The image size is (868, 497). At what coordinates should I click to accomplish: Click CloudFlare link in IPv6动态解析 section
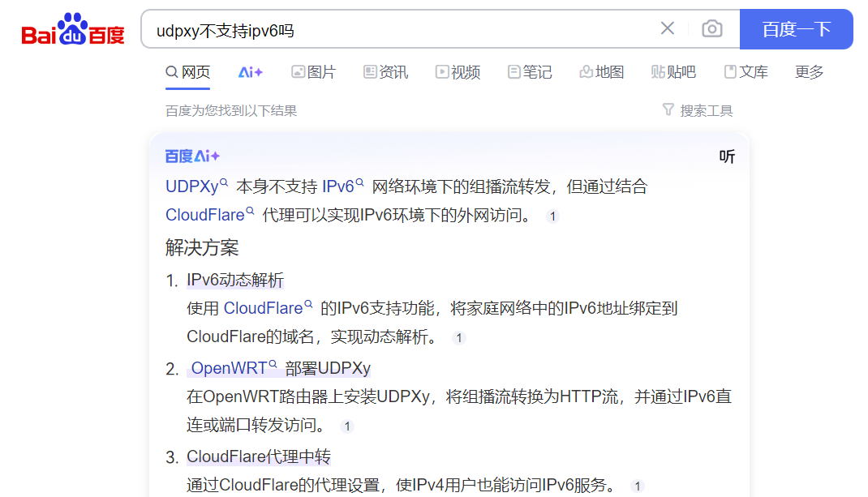[268, 308]
